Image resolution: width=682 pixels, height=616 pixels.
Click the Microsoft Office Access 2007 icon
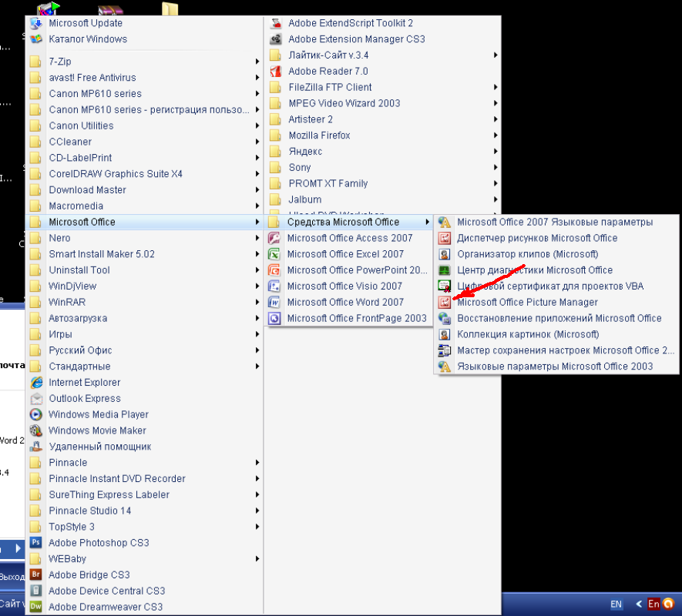point(274,238)
